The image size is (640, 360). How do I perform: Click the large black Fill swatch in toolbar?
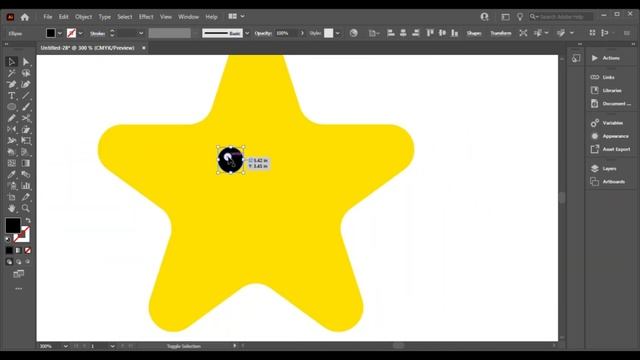point(13,225)
